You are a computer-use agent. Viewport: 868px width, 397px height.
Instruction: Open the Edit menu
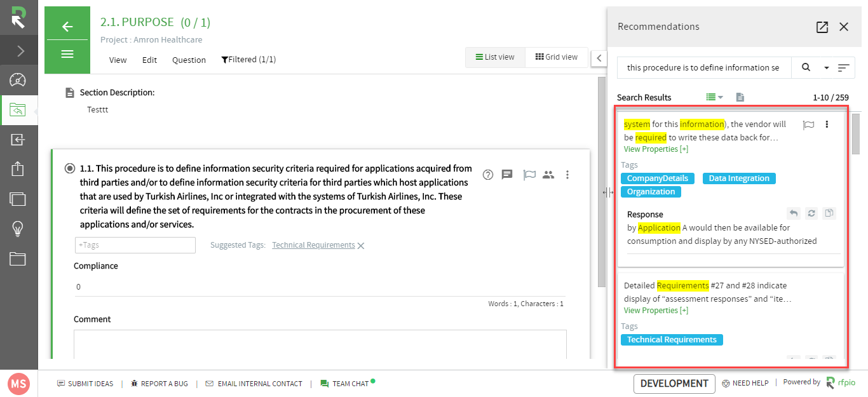coord(149,60)
